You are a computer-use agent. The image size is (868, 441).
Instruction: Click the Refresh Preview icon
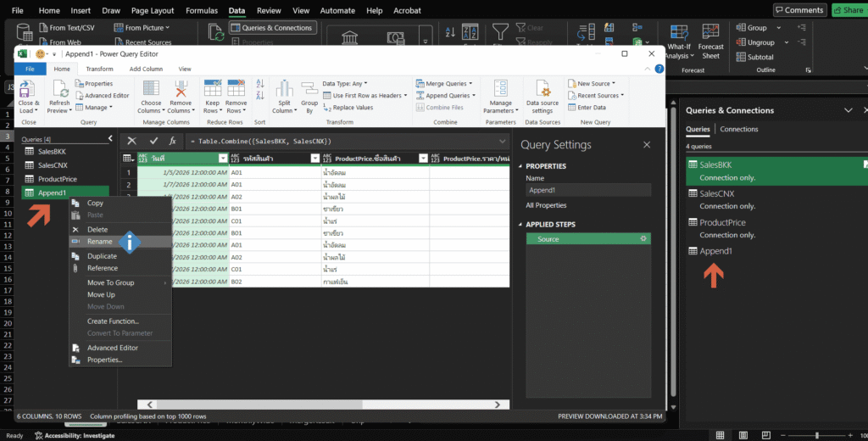click(x=60, y=89)
